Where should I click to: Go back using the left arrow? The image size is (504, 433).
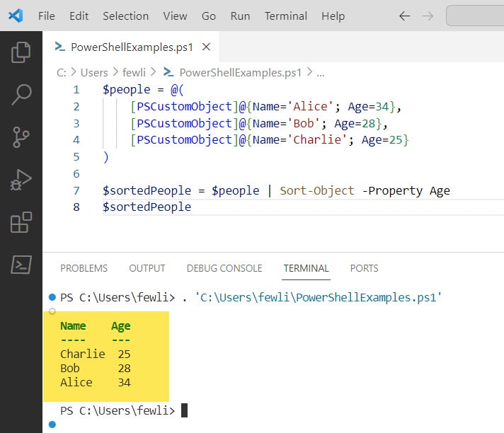[404, 16]
